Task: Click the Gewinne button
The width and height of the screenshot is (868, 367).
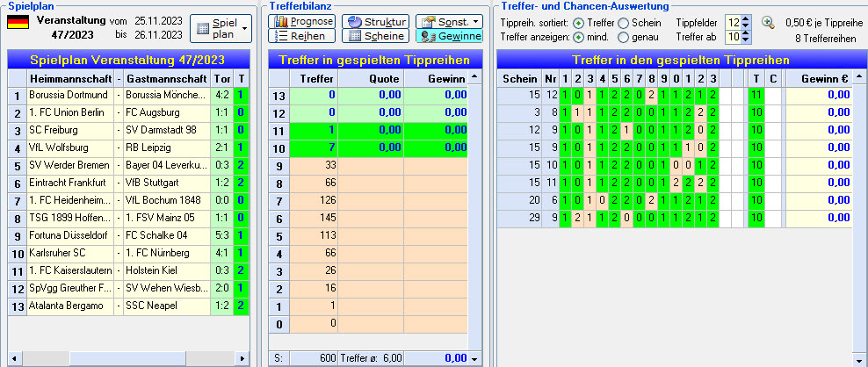Action: click(x=449, y=36)
